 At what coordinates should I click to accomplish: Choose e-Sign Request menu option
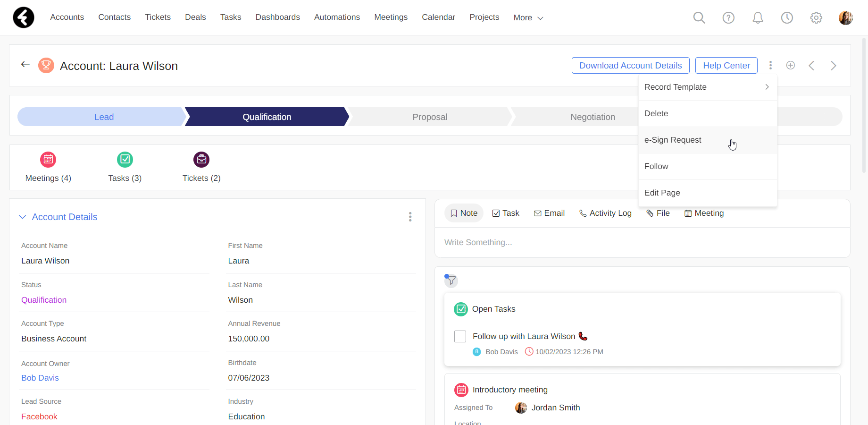[708, 140]
